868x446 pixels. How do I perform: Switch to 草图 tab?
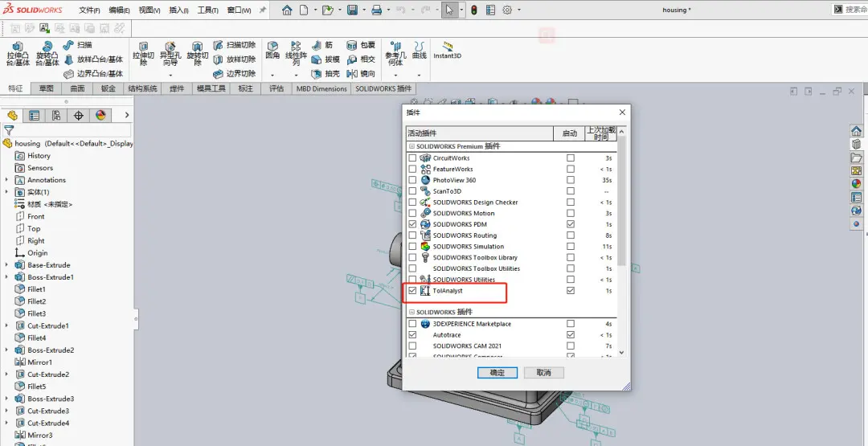(47, 88)
